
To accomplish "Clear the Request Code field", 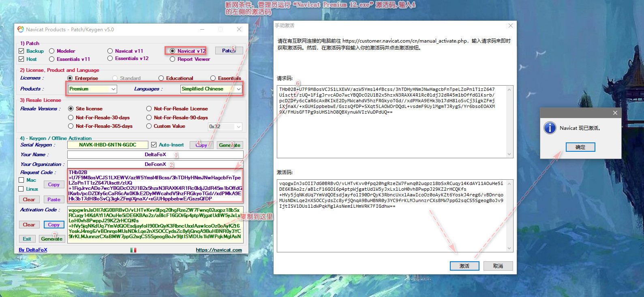I will [x=29, y=199].
